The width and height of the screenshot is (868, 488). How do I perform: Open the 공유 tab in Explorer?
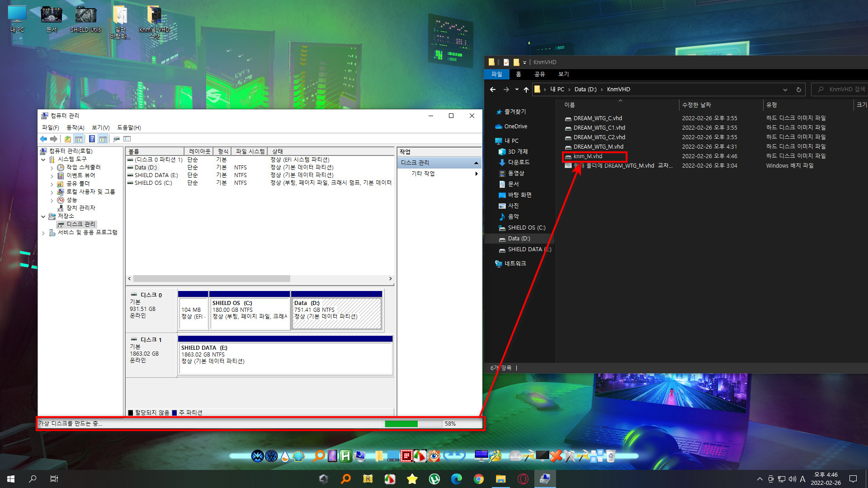pos(539,75)
